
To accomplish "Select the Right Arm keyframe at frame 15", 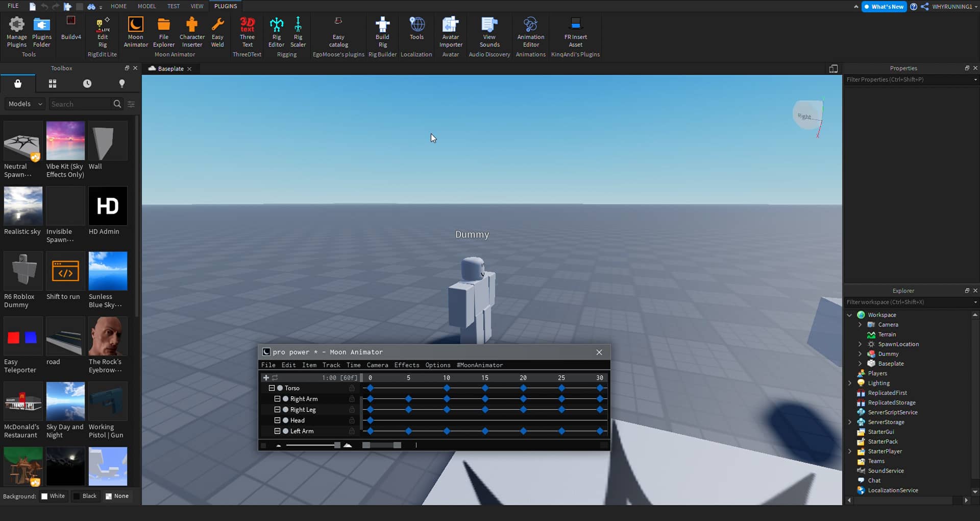I will point(485,399).
